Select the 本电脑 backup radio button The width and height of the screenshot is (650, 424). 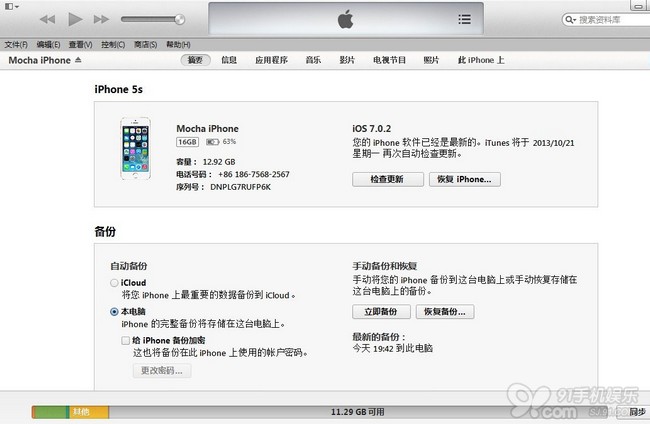point(114,312)
